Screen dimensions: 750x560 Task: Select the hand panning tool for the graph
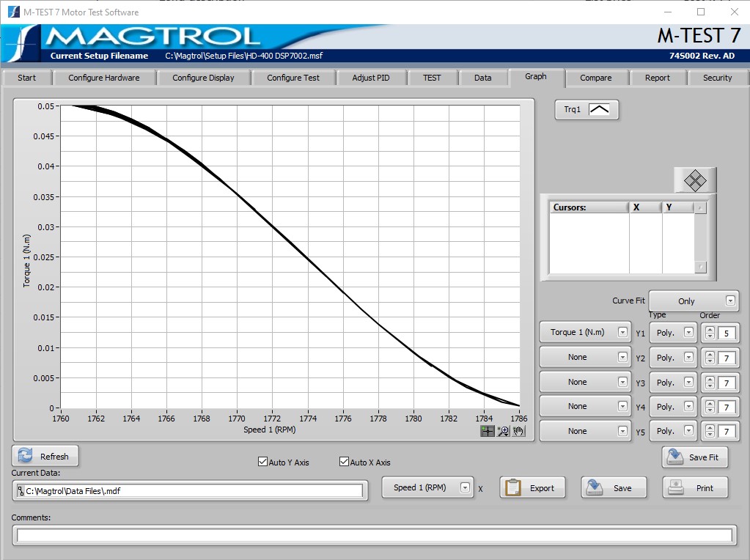coord(519,431)
